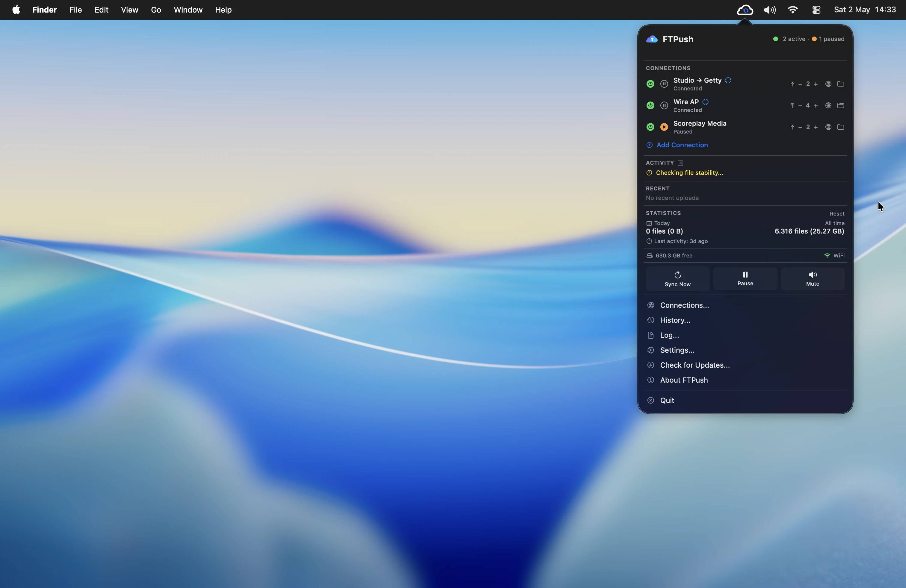Choose Check for Updates...
Image resolution: width=906 pixels, height=588 pixels.
[x=745, y=365]
